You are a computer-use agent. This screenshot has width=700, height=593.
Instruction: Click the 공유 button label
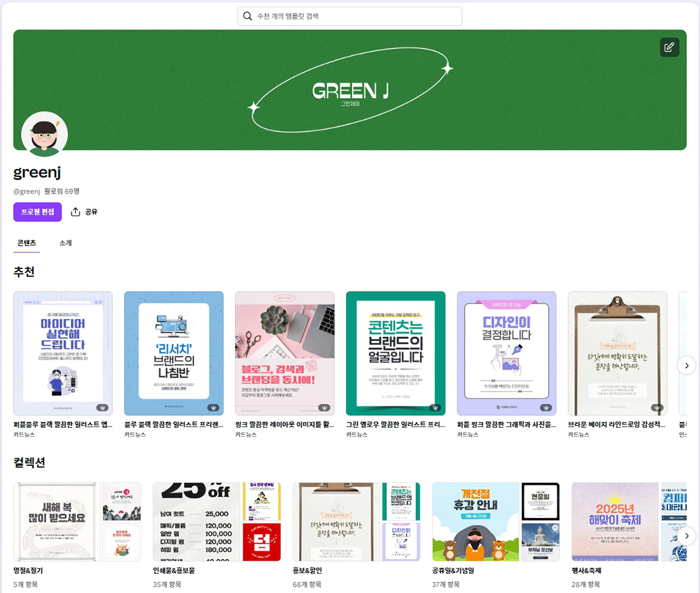[91, 212]
